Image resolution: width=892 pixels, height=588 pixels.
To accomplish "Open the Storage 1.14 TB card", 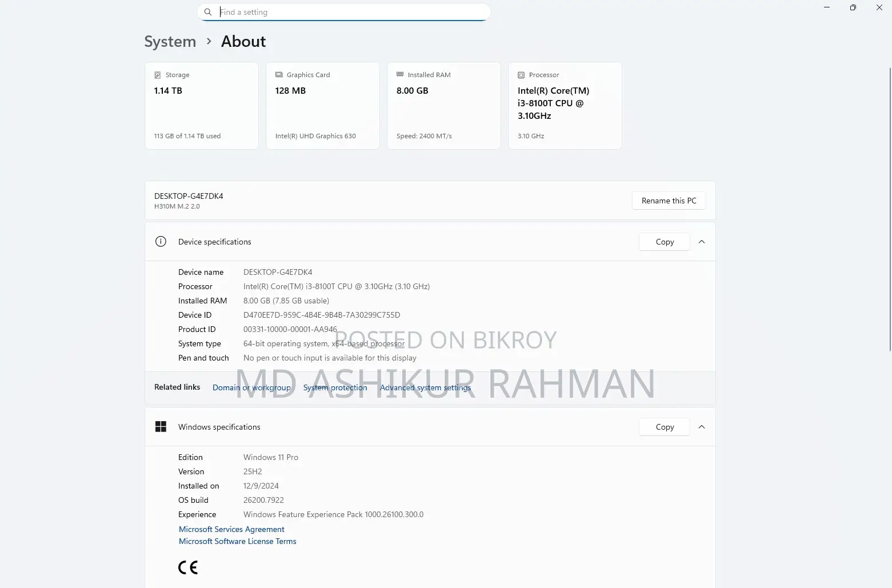I will pos(202,106).
